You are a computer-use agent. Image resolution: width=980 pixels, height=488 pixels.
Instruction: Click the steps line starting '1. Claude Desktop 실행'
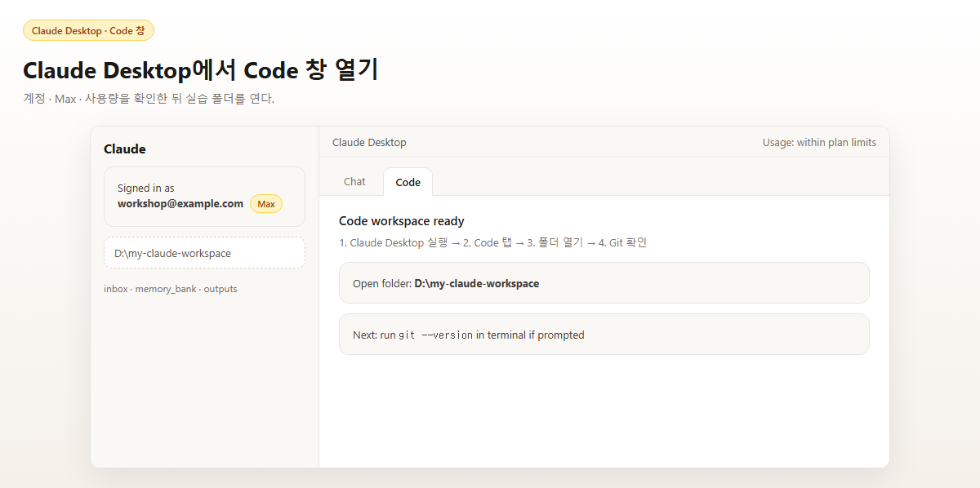click(492, 243)
